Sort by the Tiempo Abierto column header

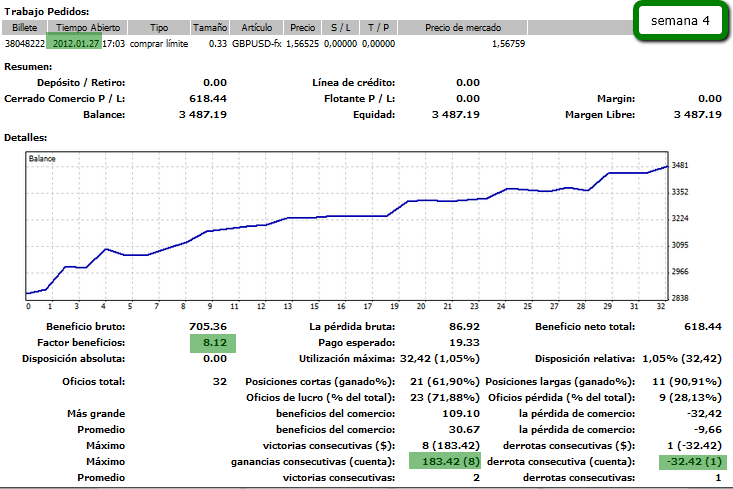(x=89, y=28)
